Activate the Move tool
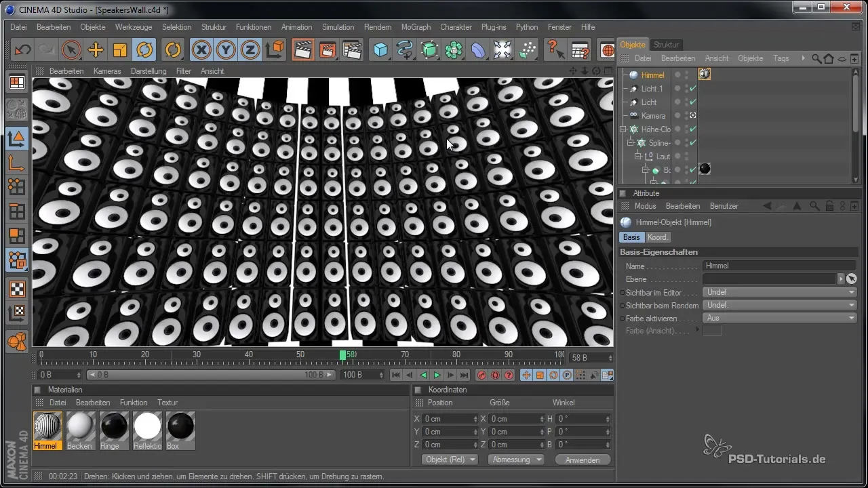 (x=96, y=49)
